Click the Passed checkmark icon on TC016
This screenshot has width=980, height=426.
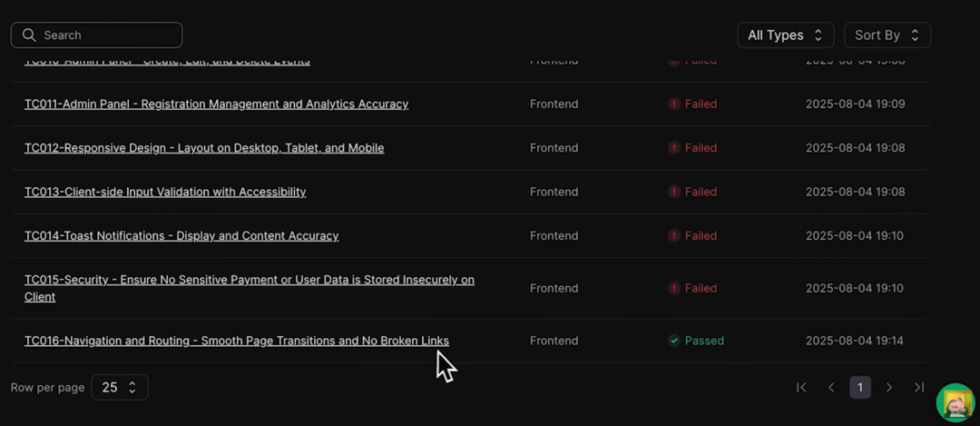(x=673, y=341)
